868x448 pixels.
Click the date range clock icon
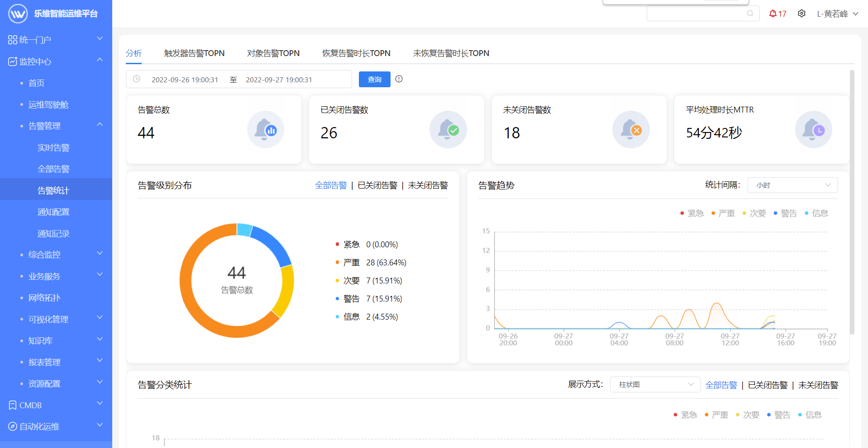136,79
